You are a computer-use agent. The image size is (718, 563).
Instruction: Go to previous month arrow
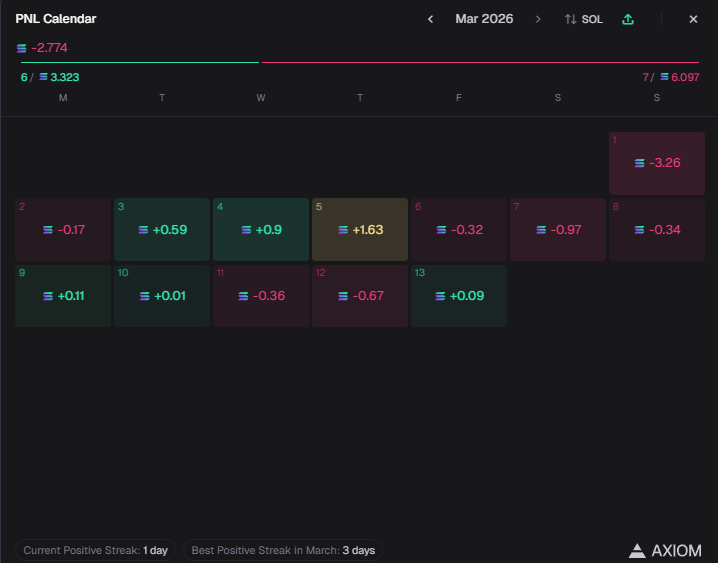coord(430,19)
